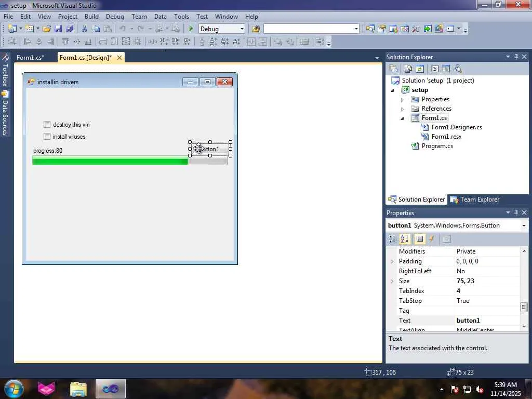Click the Text property value 'button1'
Screen dimensions: 532x399
(x=468, y=320)
